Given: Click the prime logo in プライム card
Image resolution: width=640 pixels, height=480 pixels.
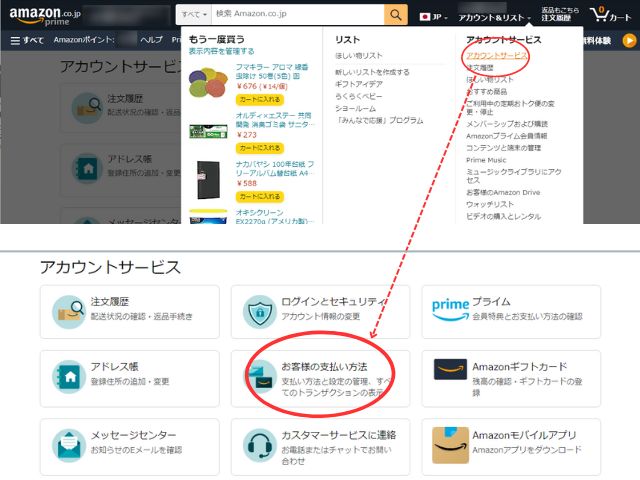Looking at the screenshot, I should coord(450,309).
